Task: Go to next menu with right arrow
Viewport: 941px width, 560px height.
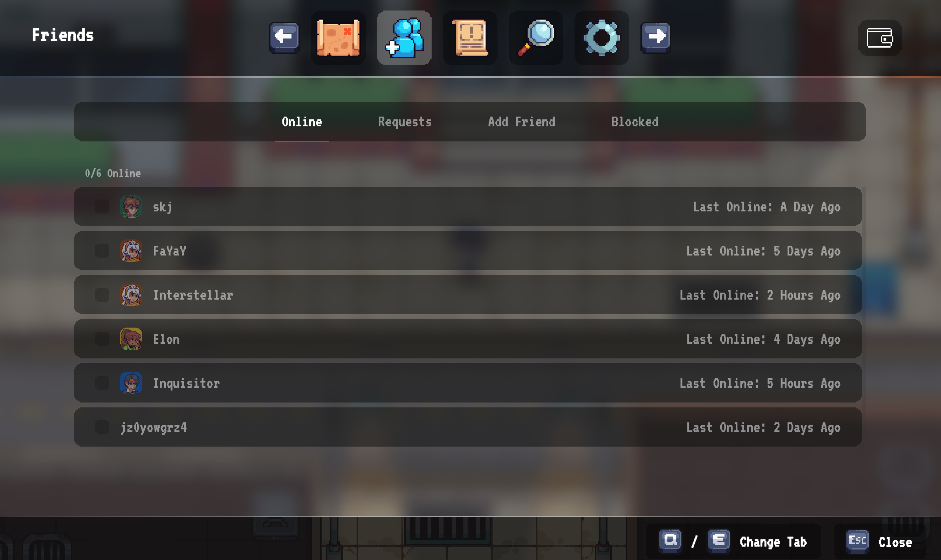Action: point(655,37)
